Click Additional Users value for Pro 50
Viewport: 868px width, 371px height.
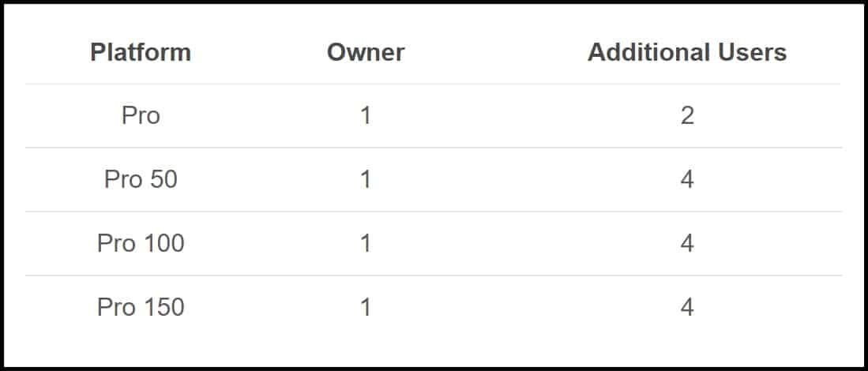click(687, 180)
